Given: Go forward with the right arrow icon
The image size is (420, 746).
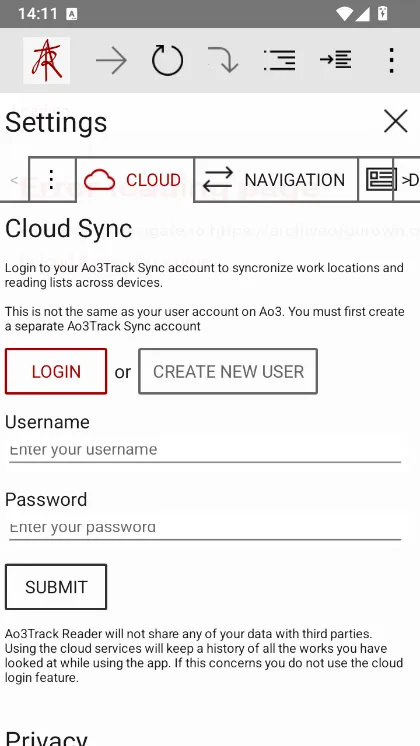Looking at the screenshot, I should pyautogui.click(x=111, y=60).
